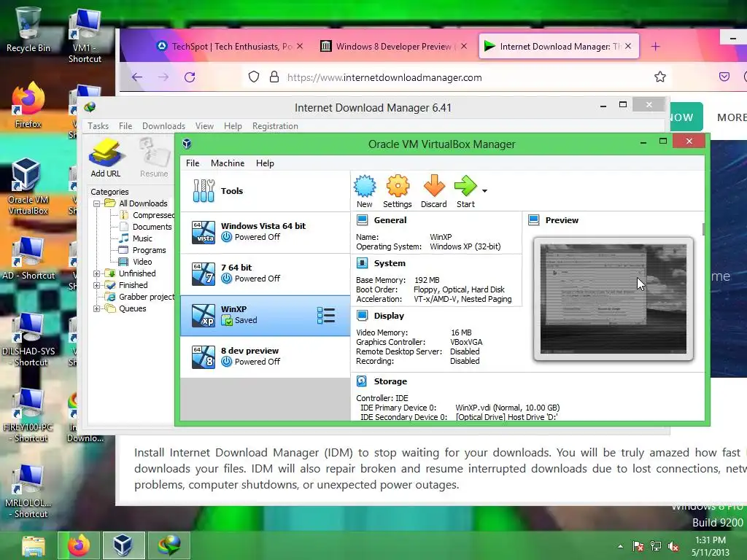Click the WinXP preview thumbnail
This screenshot has height=560, width=747.
614,298
